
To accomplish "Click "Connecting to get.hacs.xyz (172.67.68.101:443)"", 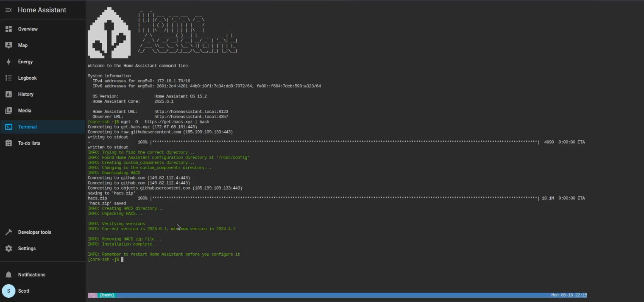I will (x=142, y=127).
